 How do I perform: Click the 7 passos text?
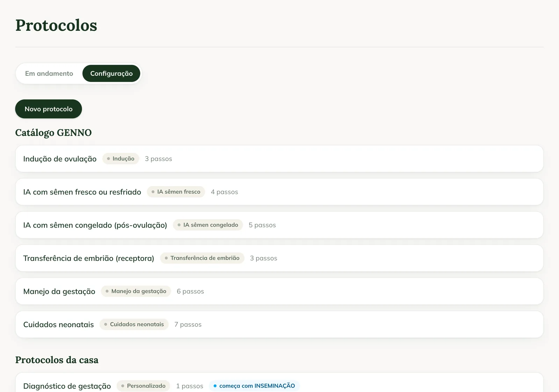188,325
